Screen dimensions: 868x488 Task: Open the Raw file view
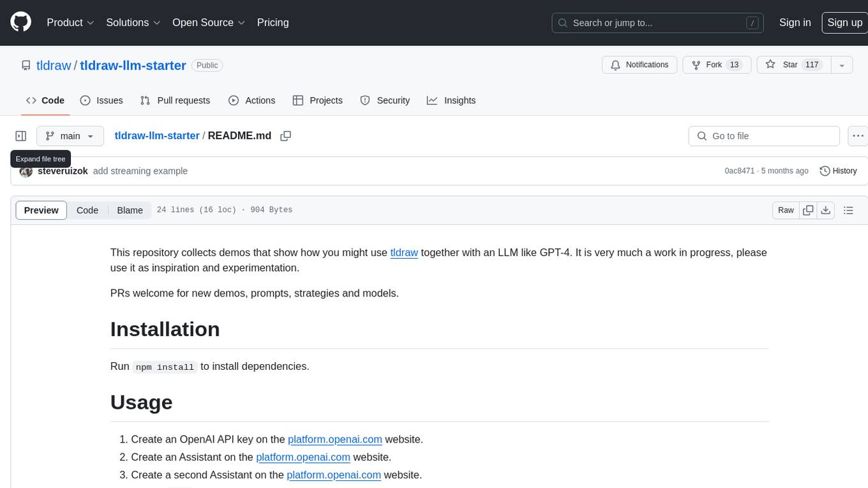click(x=786, y=210)
